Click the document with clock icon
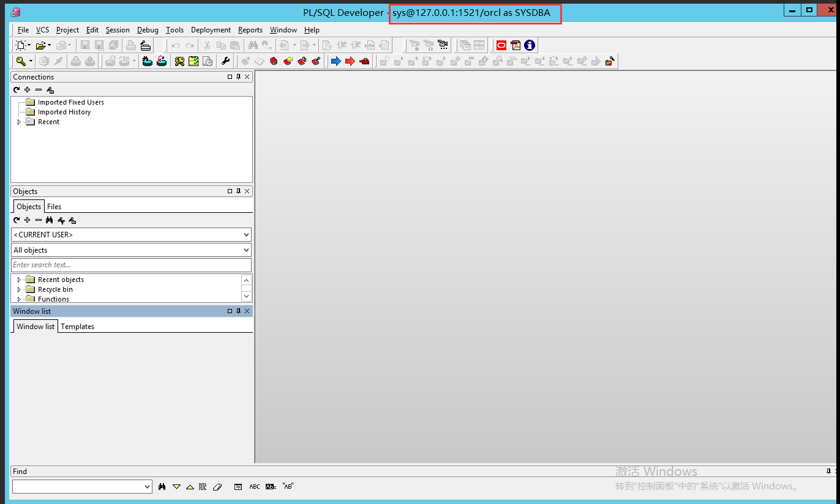Image resolution: width=840 pixels, height=504 pixels. pyautogui.click(x=208, y=61)
